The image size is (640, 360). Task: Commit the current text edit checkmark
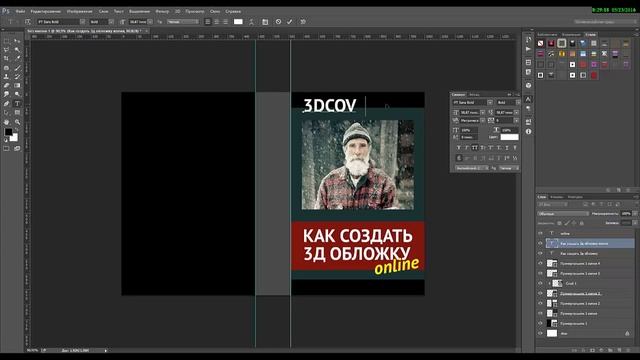click(x=289, y=22)
